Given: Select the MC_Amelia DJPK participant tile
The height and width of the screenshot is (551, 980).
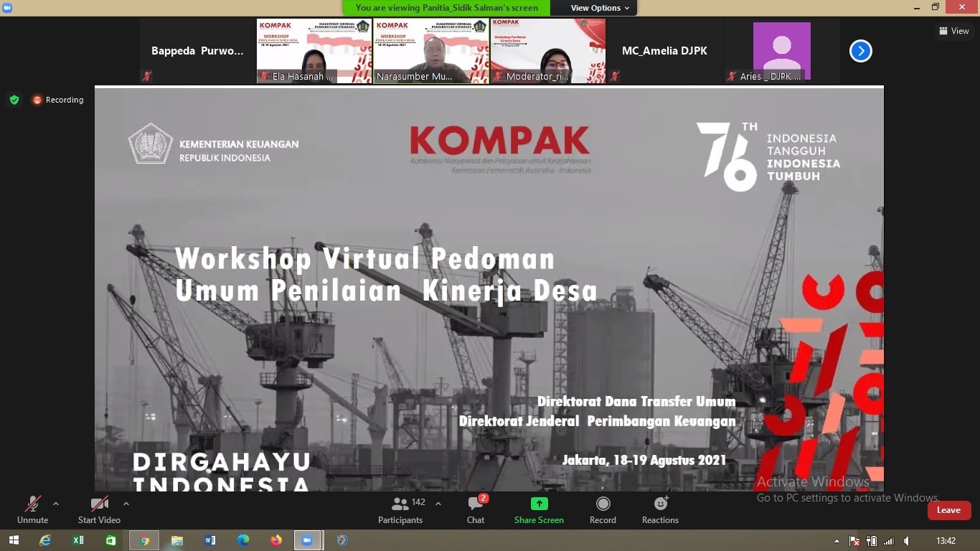Looking at the screenshot, I should (x=664, y=51).
